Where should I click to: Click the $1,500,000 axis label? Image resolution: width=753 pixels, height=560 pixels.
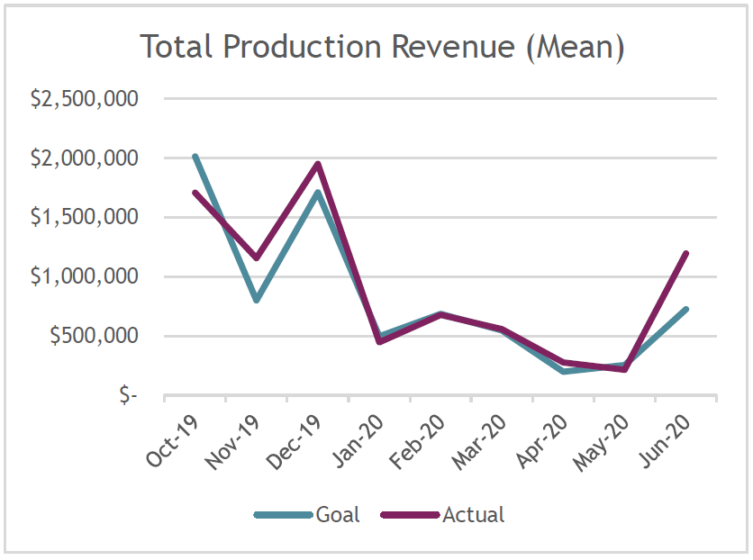84,217
